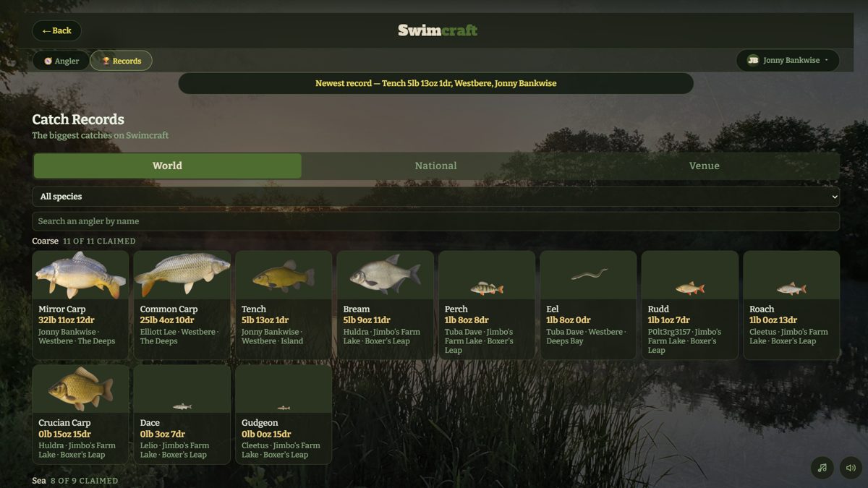Click the Perch fish icon
The image size is (868, 488).
tap(486, 288)
